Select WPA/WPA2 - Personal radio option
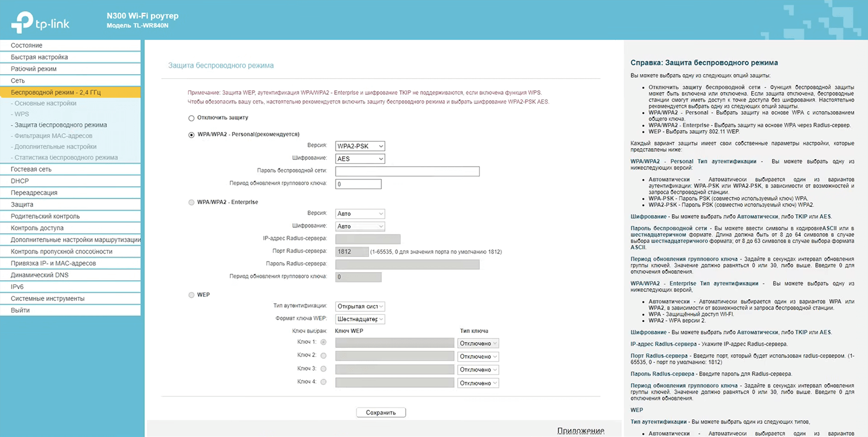 pos(192,134)
